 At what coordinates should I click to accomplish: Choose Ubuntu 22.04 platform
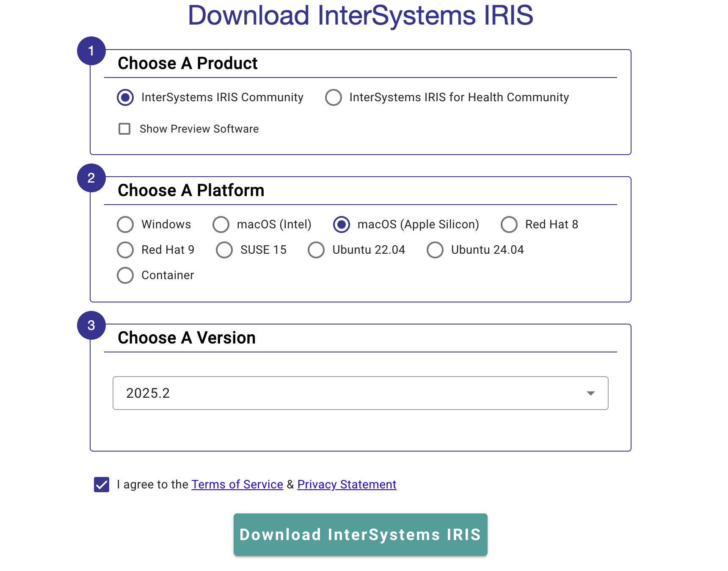pos(316,250)
